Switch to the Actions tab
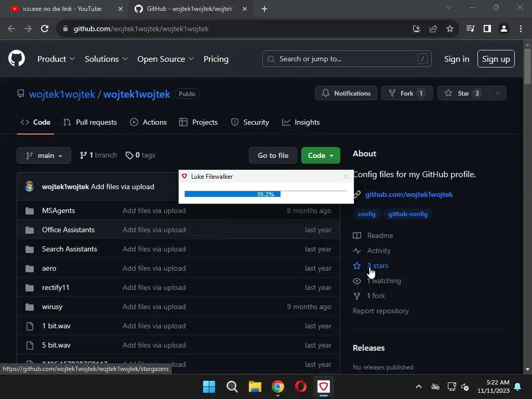This screenshot has height=399, width=532. click(148, 122)
